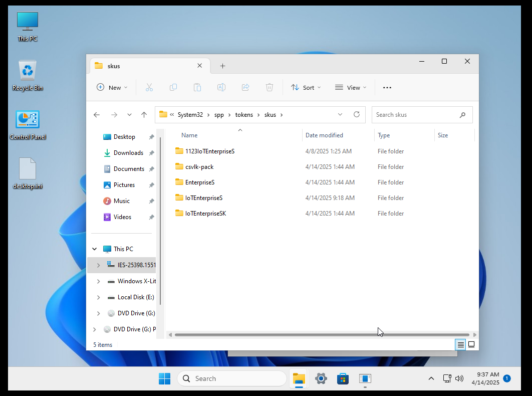Viewport: 532px width, 396px height.
Task: Click the Share icon in toolbar
Action: click(x=245, y=88)
